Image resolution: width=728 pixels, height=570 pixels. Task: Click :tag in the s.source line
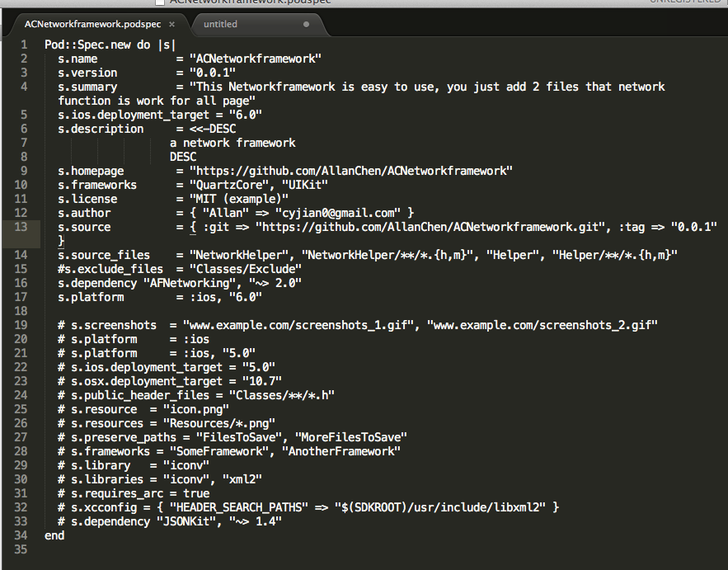click(x=632, y=227)
